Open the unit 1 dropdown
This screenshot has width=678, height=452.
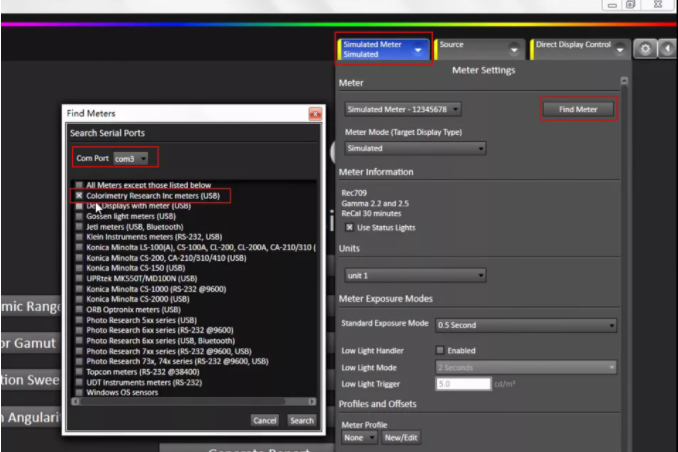[415, 276]
